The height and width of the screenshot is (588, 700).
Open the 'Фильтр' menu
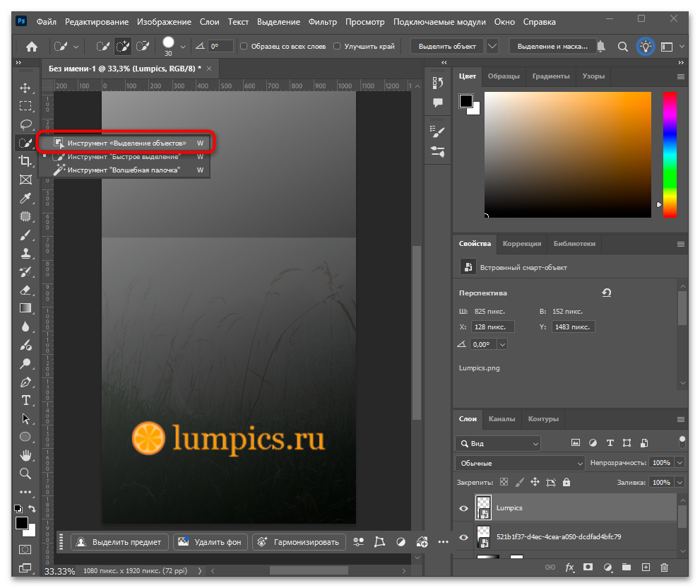click(322, 22)
